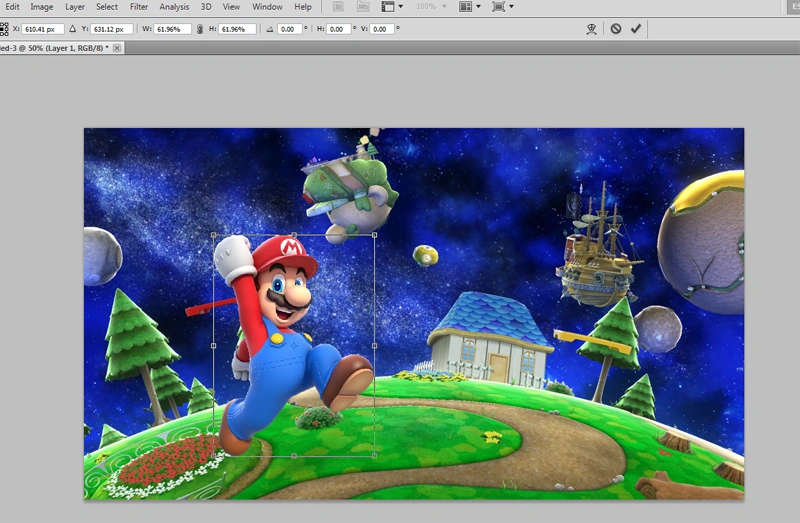Click the top-right transform handle on Mario

point(374,235)
